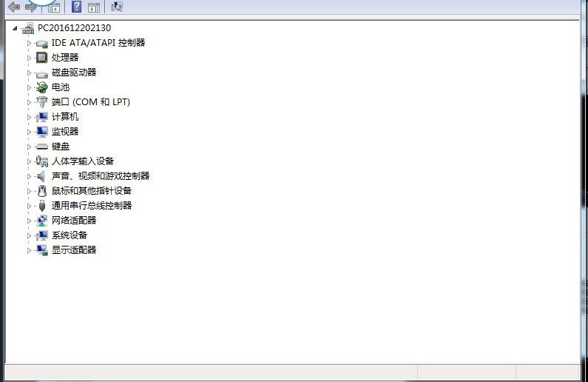
Task: Expand the 系统设备 node
Action: pos(30,235)
